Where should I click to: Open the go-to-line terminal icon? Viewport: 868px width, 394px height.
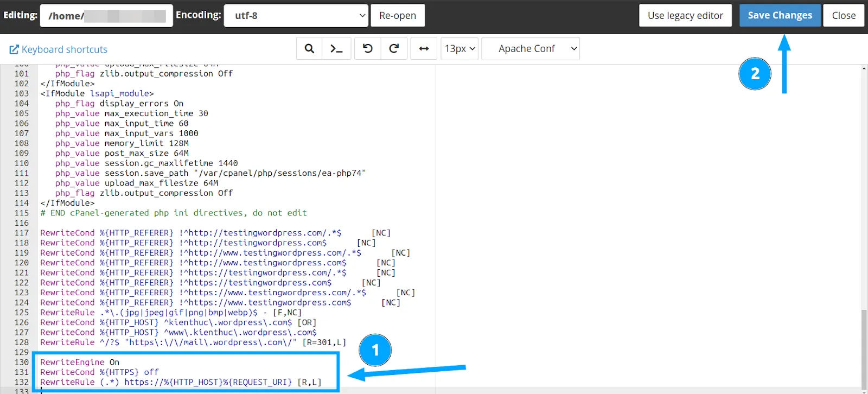click(336, 48)
